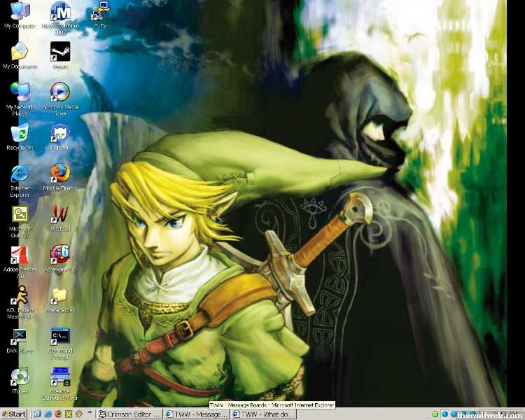Image resolution: width=525 pixels, height=420 pixels.
Task: Click the Recycle Bin icon
Action: [20, 132]
